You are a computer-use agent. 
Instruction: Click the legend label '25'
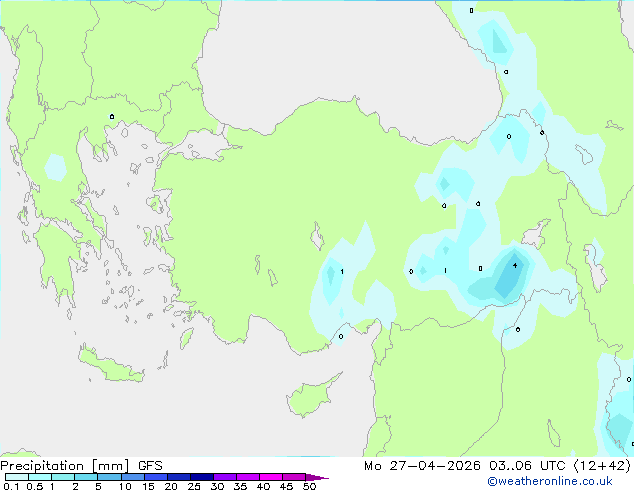tap(194, 486)
